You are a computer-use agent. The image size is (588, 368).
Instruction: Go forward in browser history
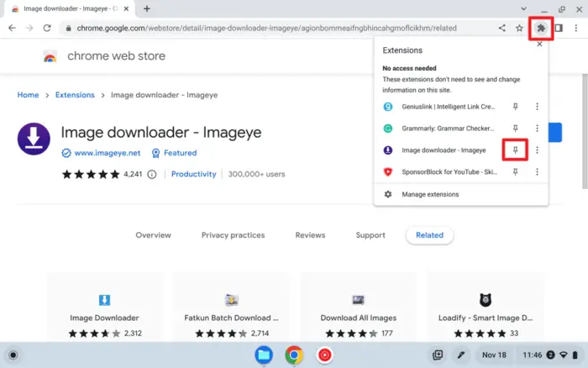[29, 28]
